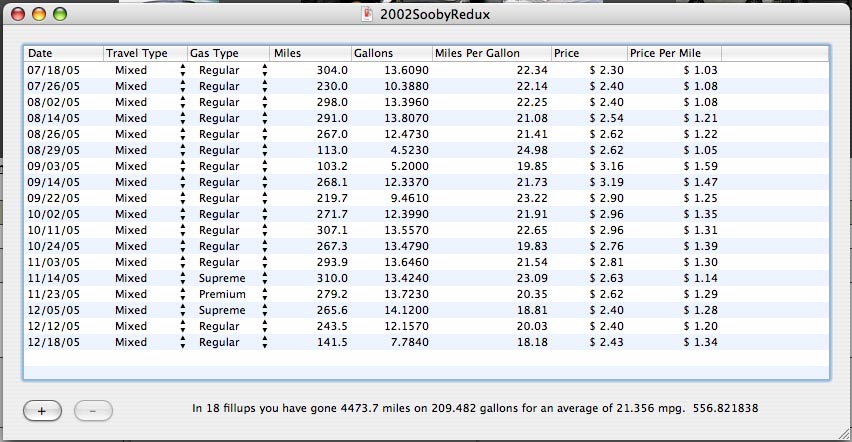
Task: Select the 09/14/05 date cell
Action: (53, 182)
